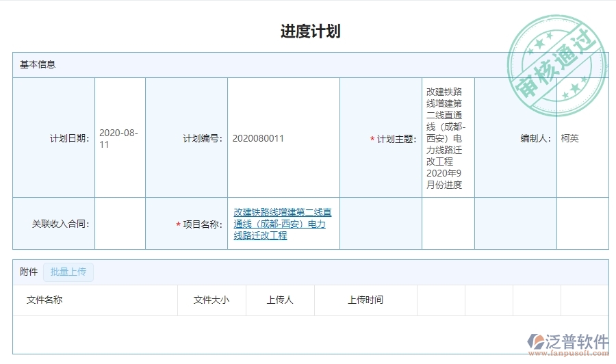Viewport: 616px width, 364px height.
Task: Click the 编制人 label
Action: tap(535, 138)
